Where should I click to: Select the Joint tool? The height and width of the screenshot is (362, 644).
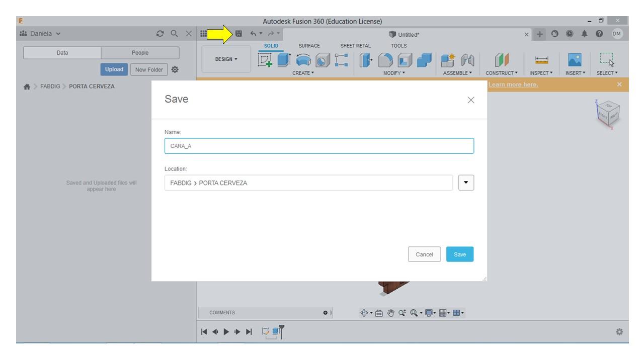468,60
